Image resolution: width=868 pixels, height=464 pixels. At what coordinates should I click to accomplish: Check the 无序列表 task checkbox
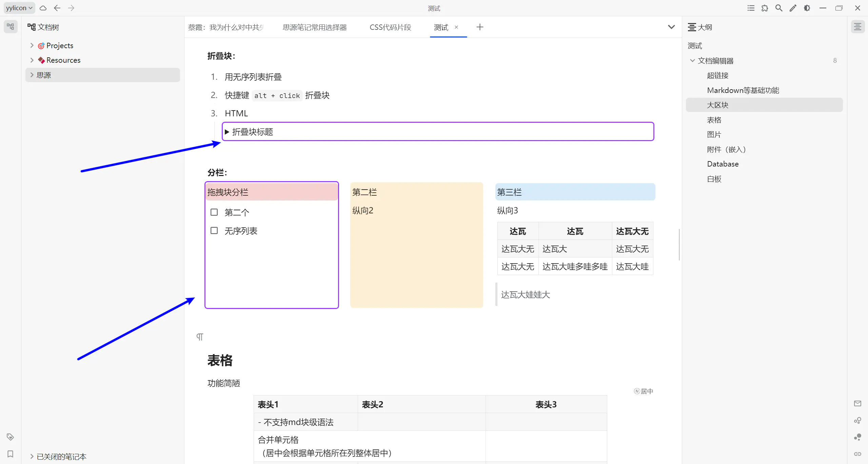tap(214, 230)
